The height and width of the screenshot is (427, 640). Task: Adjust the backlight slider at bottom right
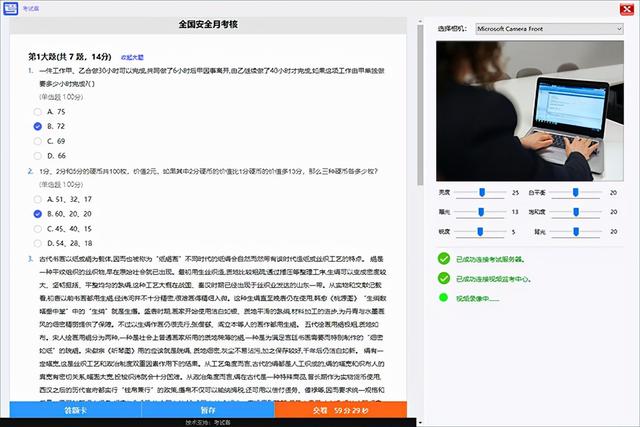[576, 231]
